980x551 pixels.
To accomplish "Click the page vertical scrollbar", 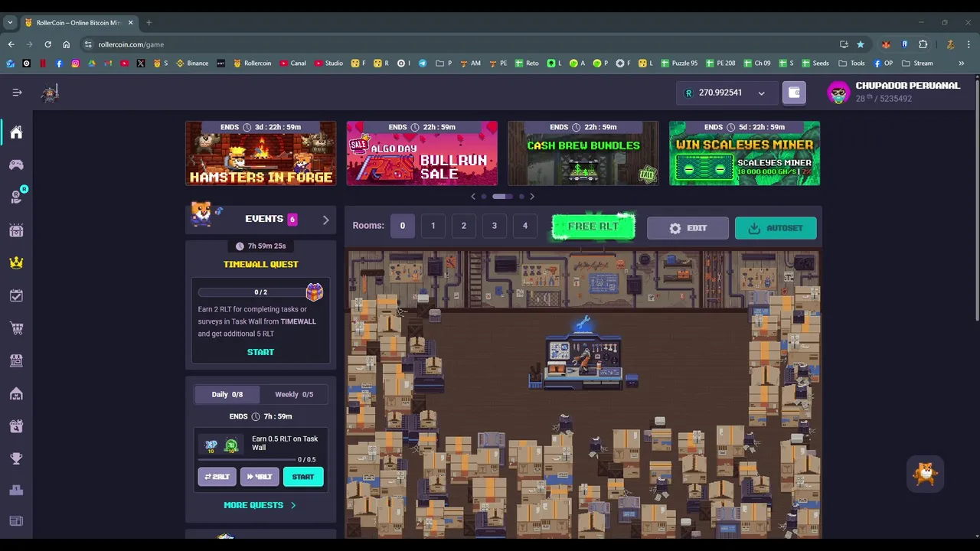I will (976, 199).
